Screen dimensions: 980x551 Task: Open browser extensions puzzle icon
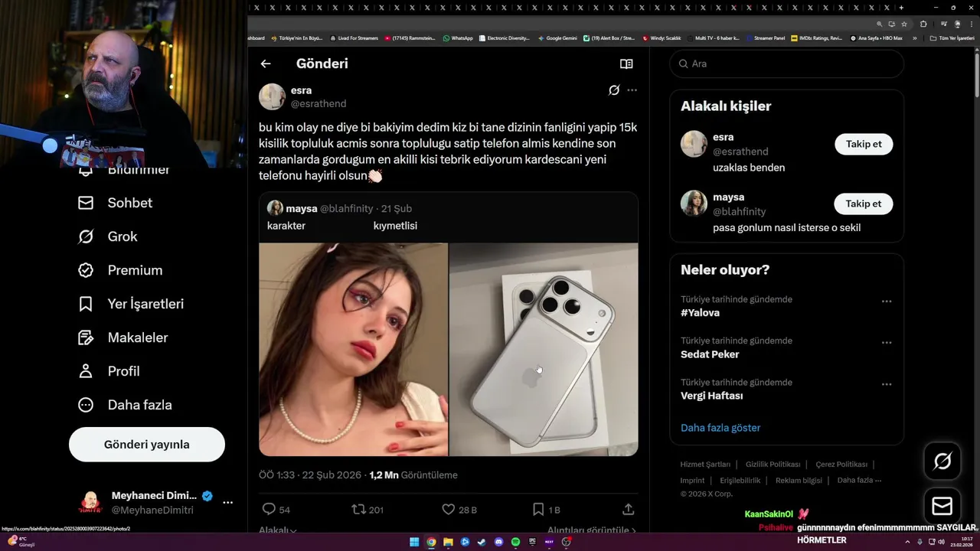point(924,24)
